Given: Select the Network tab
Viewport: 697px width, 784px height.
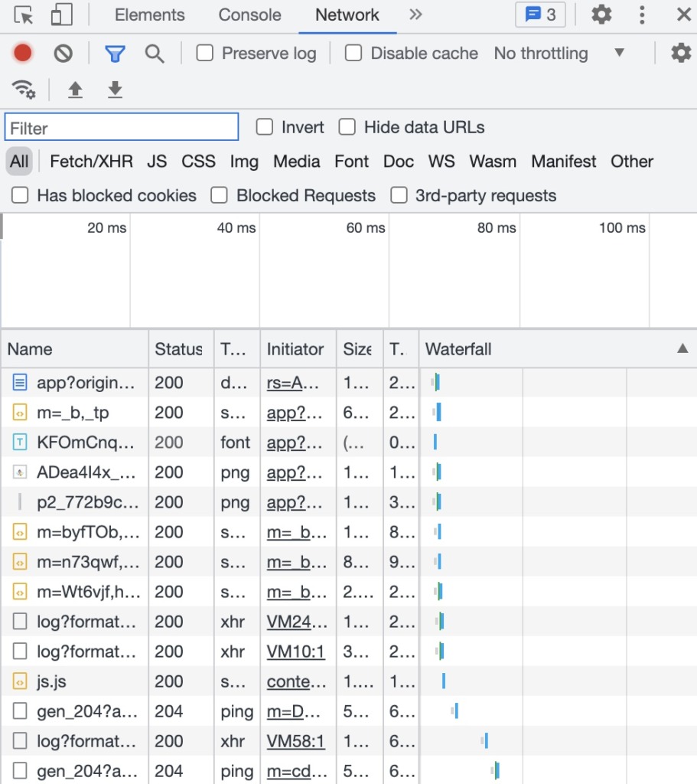Looking at the screenshot, I should 347,15.
